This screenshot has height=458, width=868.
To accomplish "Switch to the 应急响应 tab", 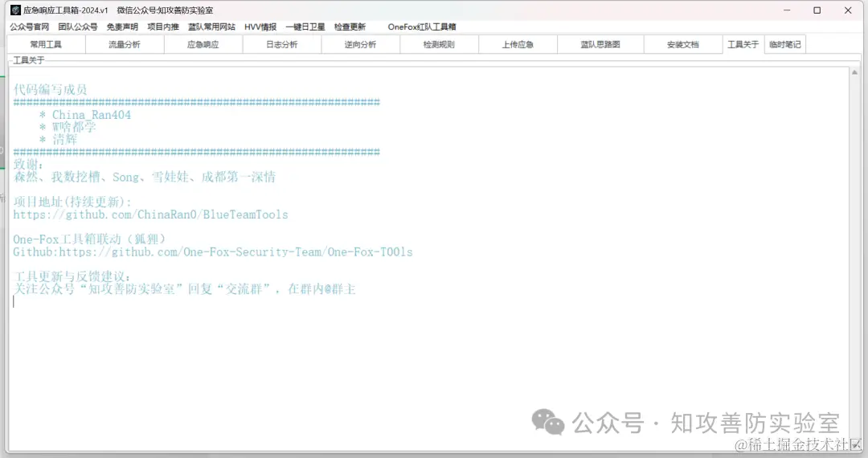I will (x=203, y=44).
